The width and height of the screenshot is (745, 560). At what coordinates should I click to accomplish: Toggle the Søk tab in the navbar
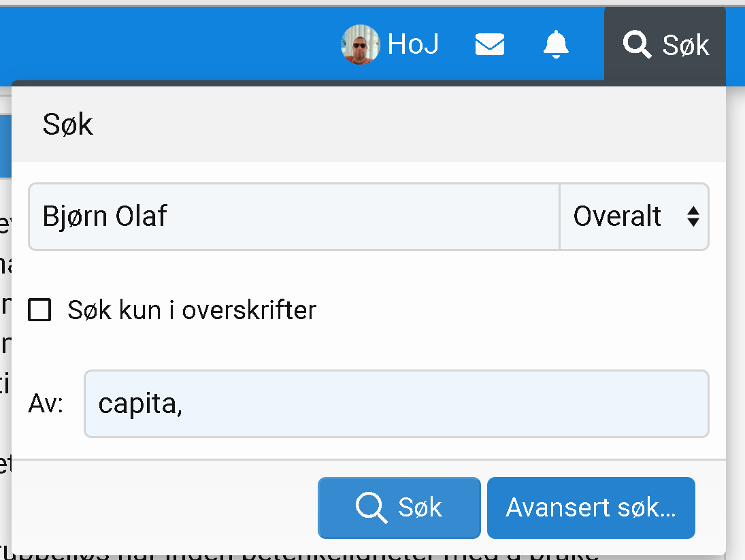665,44
